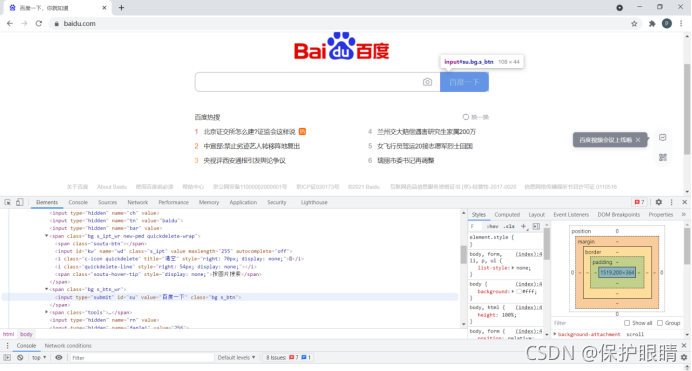
Task: Click the html breadcrumb
Action: coord(8,334)
